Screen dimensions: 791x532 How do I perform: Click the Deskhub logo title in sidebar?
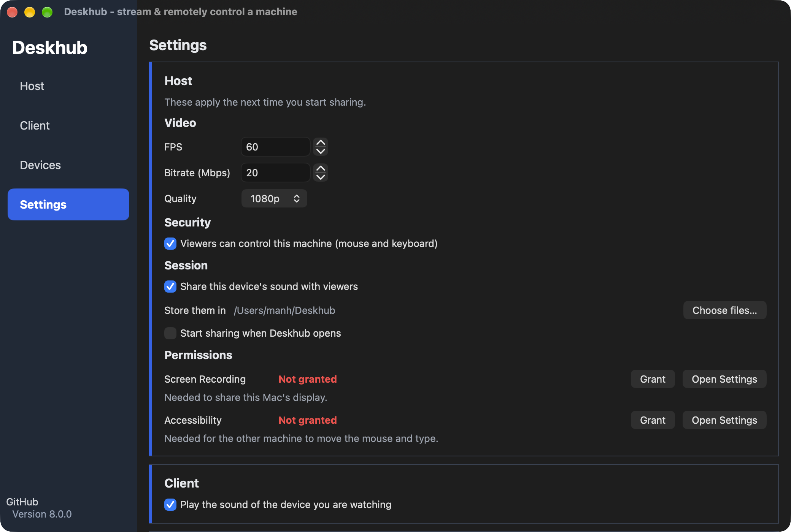(x=50, y=48)
